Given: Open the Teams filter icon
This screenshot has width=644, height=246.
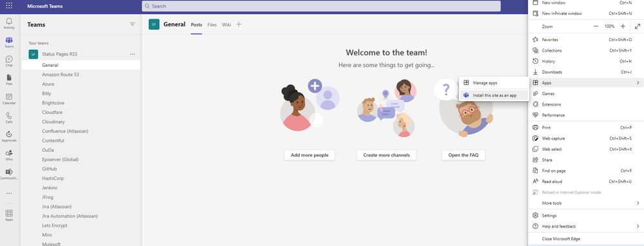Looking at the screenshot, I should pyautogui.click(x=132, y=24).
